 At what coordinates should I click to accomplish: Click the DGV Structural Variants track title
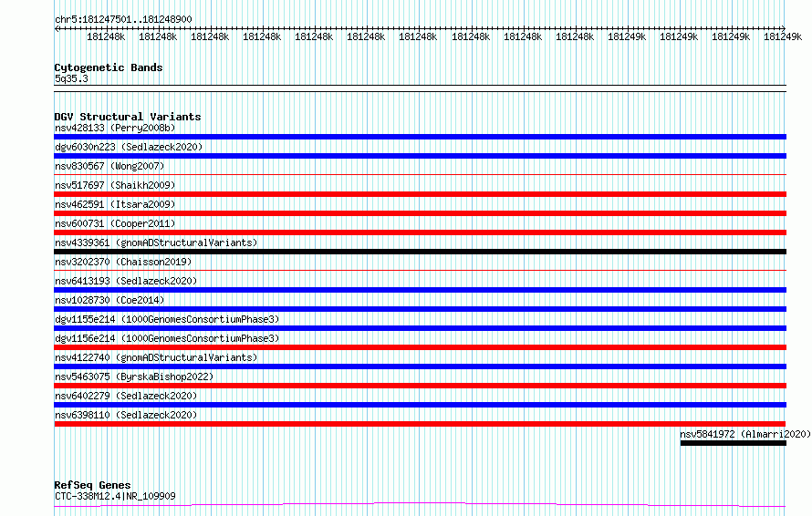[128, 117]
